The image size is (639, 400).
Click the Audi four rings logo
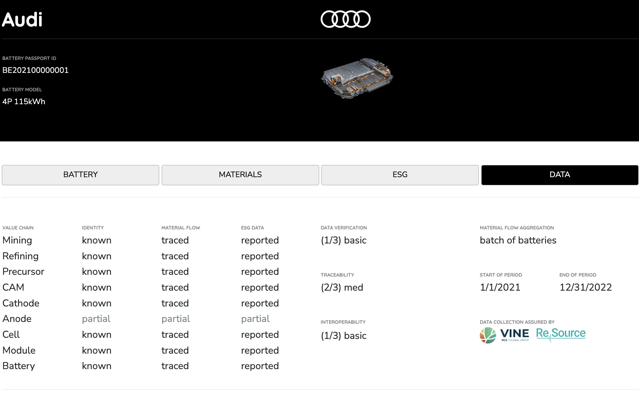click(345, 19)
